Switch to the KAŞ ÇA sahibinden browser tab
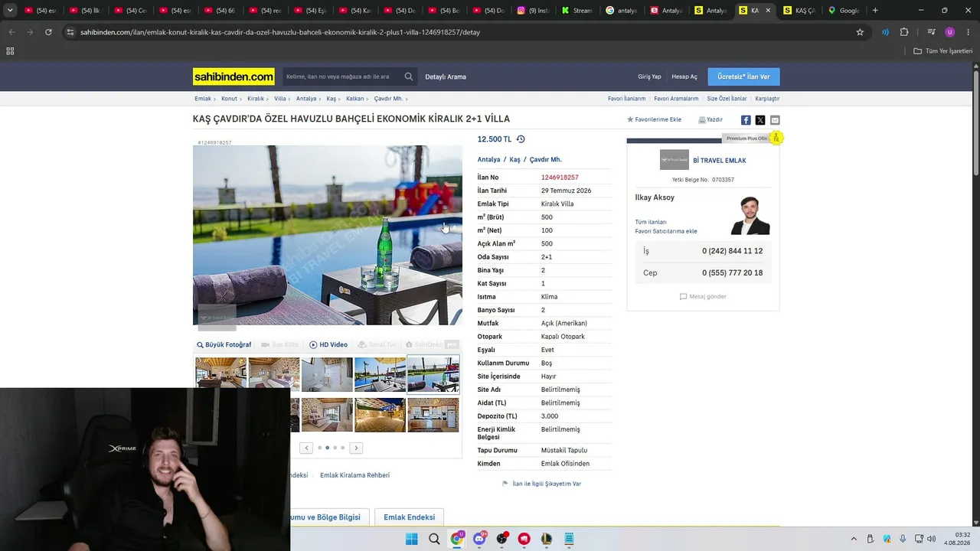Viewport: 980px width, 551px height. click(x=799, y=11)
